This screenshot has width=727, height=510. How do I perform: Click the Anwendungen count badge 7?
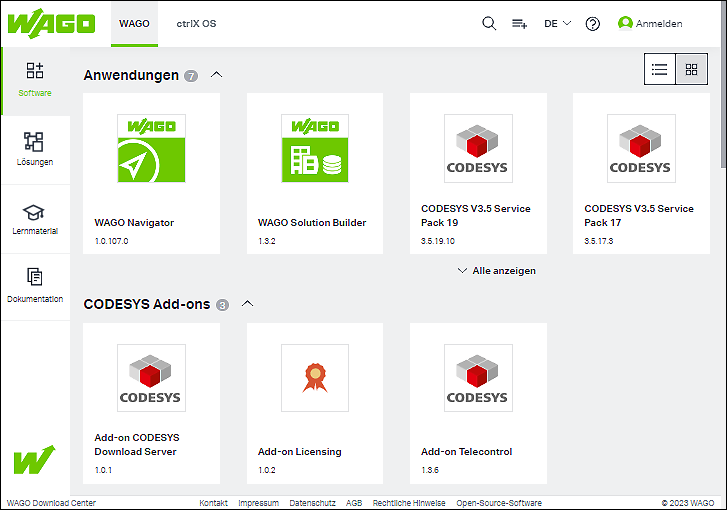tap(191, 76)
